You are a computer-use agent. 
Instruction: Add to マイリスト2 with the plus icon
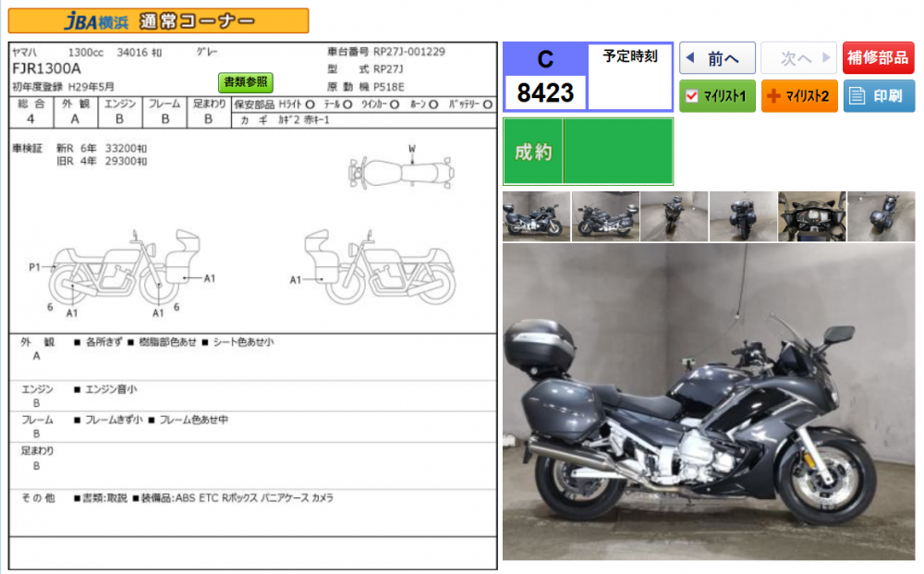point(798,96)
